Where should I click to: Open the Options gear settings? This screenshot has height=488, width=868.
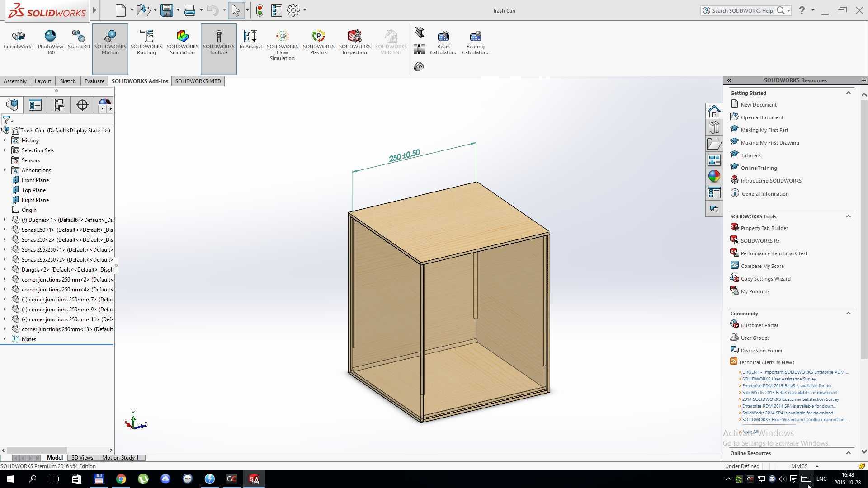(x=293, y=10)
